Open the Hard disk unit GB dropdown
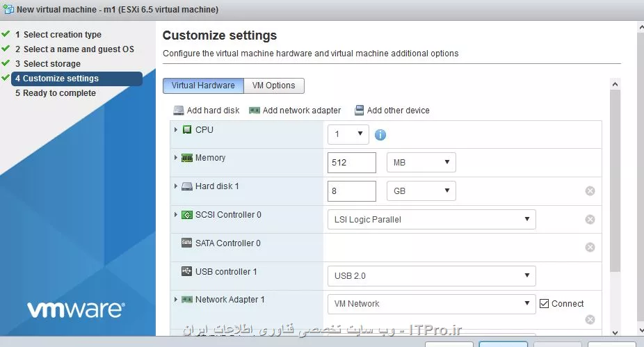Viewport: 644px width, 347px height. [x=421, y=191]
